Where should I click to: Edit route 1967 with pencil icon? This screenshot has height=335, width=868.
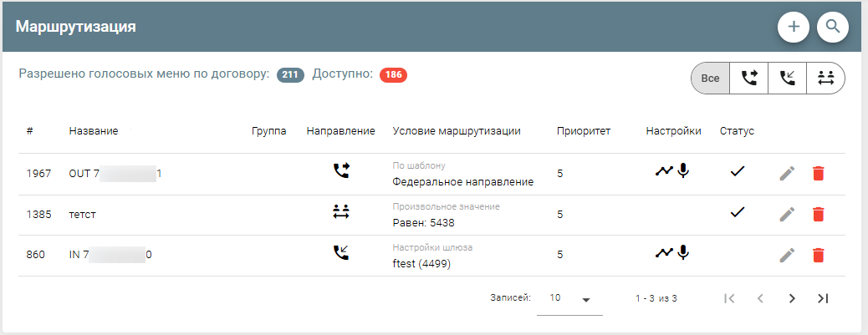point(786,173)
